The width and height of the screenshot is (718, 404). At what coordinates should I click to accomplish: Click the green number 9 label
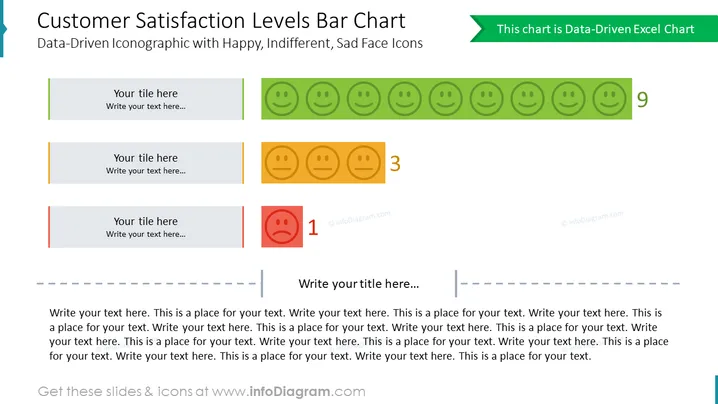point(642,99)
